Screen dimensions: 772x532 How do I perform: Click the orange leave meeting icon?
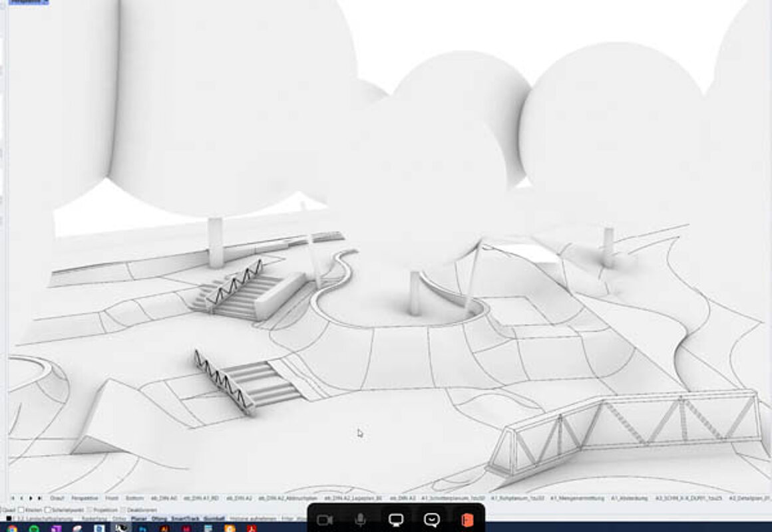467,519
